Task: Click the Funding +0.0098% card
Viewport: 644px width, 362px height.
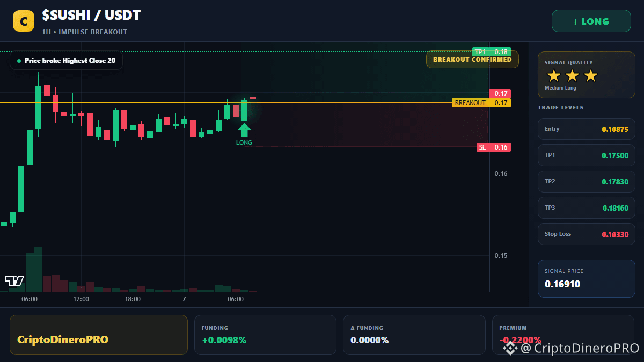Action: point(265,335)
